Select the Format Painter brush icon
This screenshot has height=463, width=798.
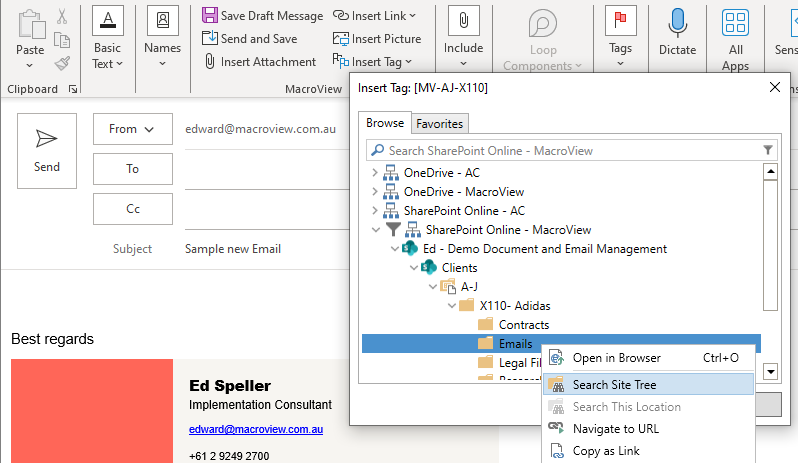pos(62,64)
